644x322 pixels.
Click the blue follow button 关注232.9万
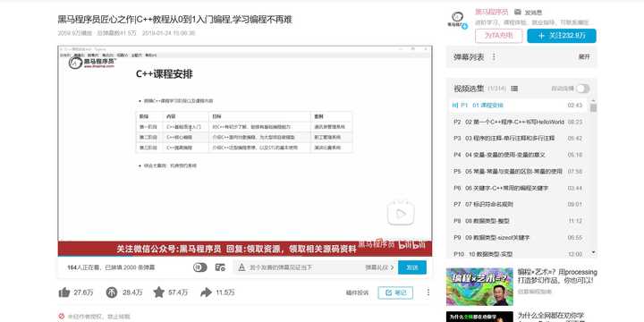click(562, 36)
